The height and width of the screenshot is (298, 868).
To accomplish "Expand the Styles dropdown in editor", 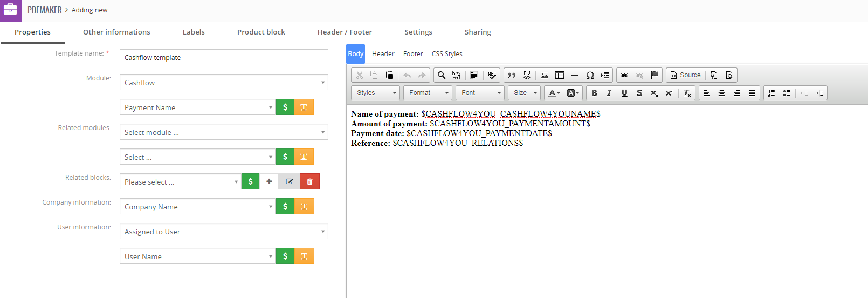I will click(375, 93).
